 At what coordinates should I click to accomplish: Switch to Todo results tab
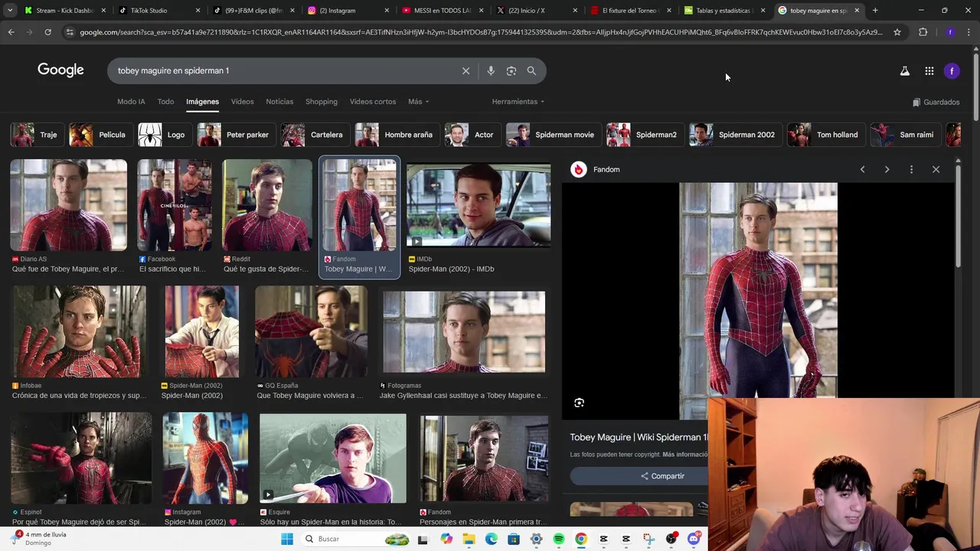click(x=165, y=102)
